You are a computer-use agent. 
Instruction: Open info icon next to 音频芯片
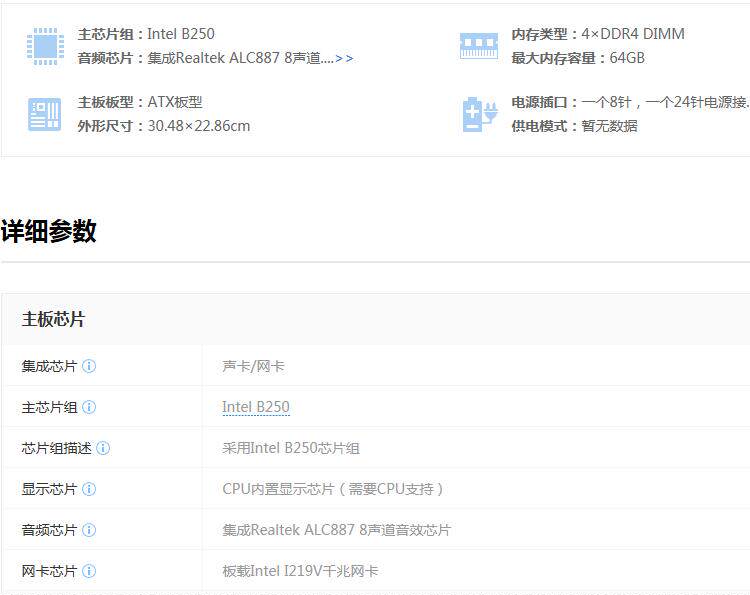coord(89,530)
